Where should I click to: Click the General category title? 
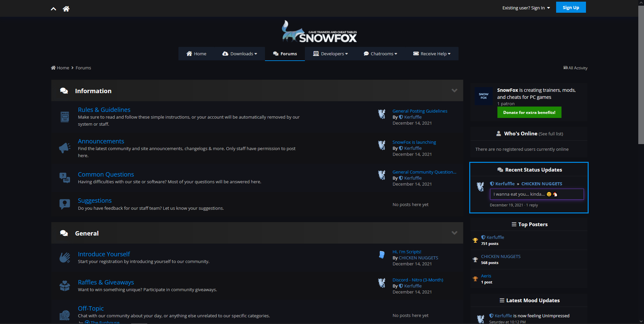coord(87,233)
